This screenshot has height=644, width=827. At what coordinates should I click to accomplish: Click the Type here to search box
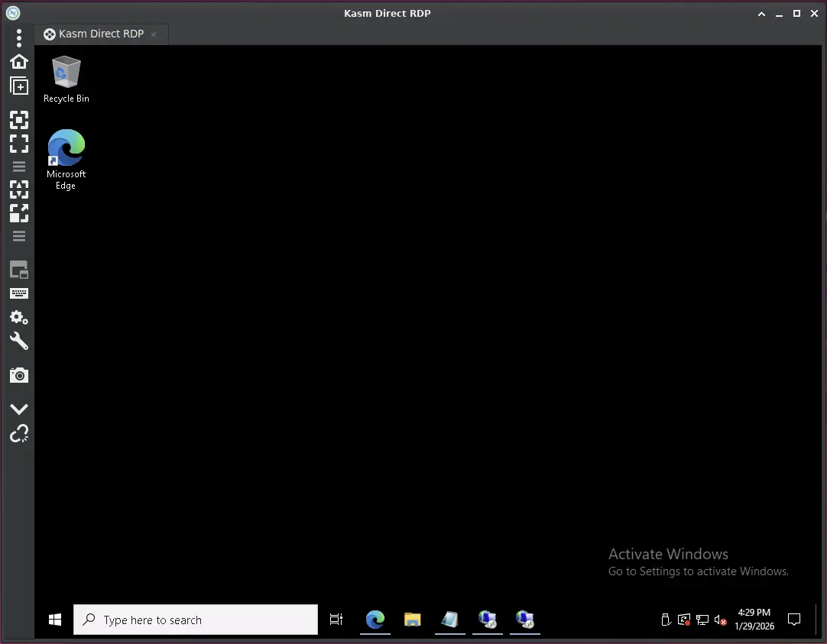point(196,620)
